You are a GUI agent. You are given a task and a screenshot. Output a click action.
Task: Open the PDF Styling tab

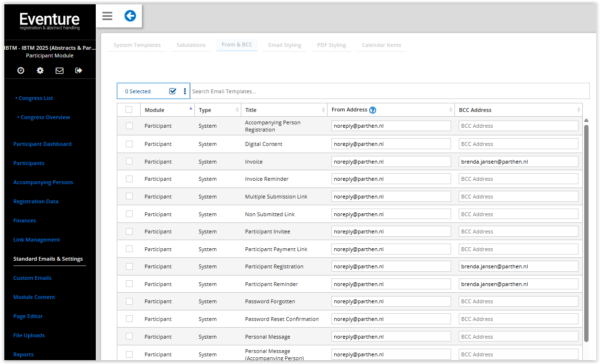click(331, 45)
